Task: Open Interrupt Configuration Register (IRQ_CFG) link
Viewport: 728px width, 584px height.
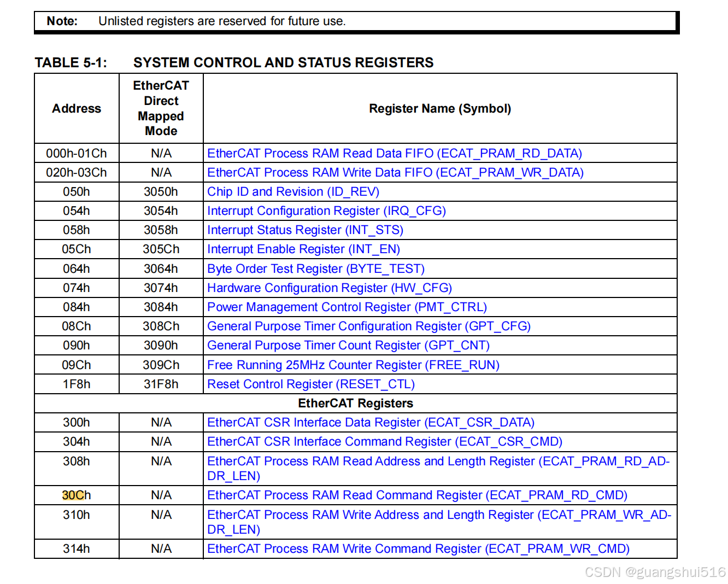Action: (x=326, y=211)
